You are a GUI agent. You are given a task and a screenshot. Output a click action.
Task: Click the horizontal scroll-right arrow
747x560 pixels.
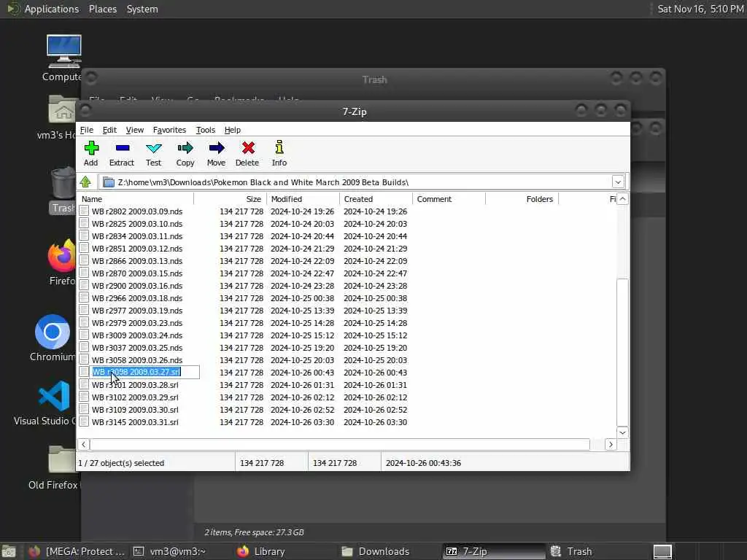(x=611, y=444)
